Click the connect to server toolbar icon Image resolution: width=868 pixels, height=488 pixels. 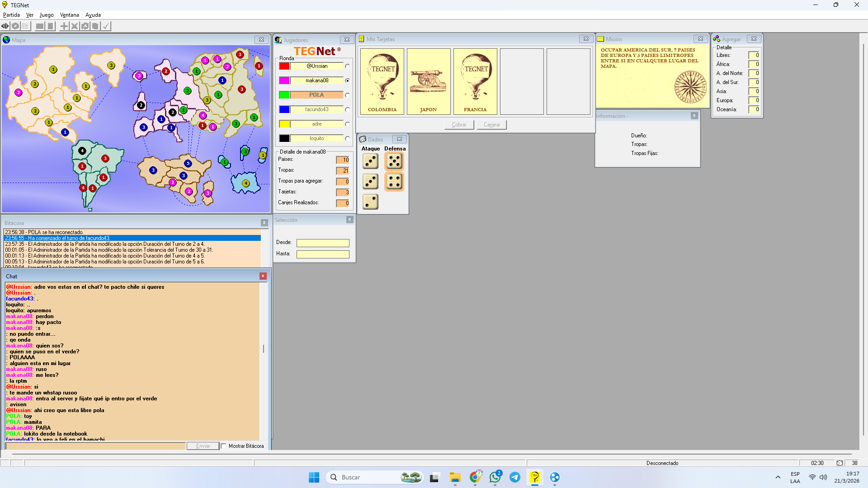[5, 26]
